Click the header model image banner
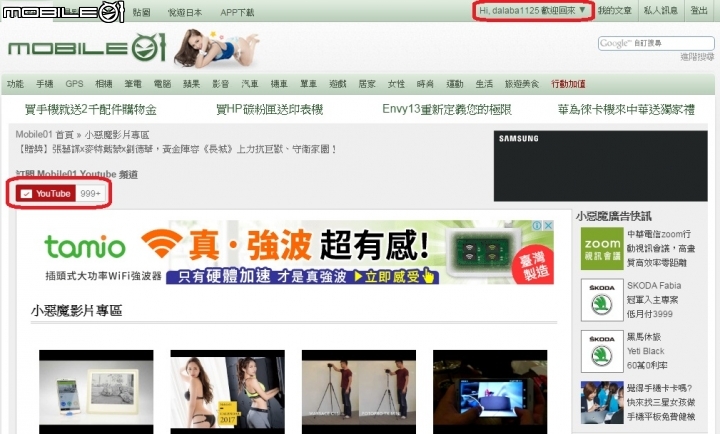 [216, 48]
